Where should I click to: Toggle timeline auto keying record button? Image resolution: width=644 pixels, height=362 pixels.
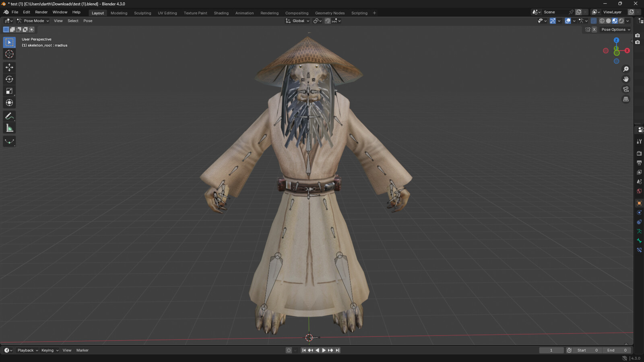pyautogui.click(x=289, y=350)
